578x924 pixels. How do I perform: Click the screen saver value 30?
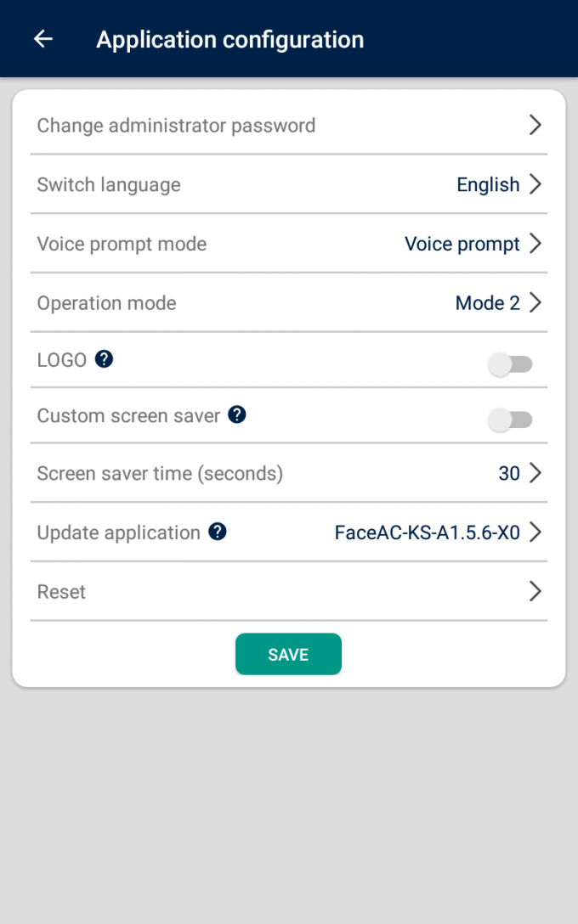(x=508, y=473)
